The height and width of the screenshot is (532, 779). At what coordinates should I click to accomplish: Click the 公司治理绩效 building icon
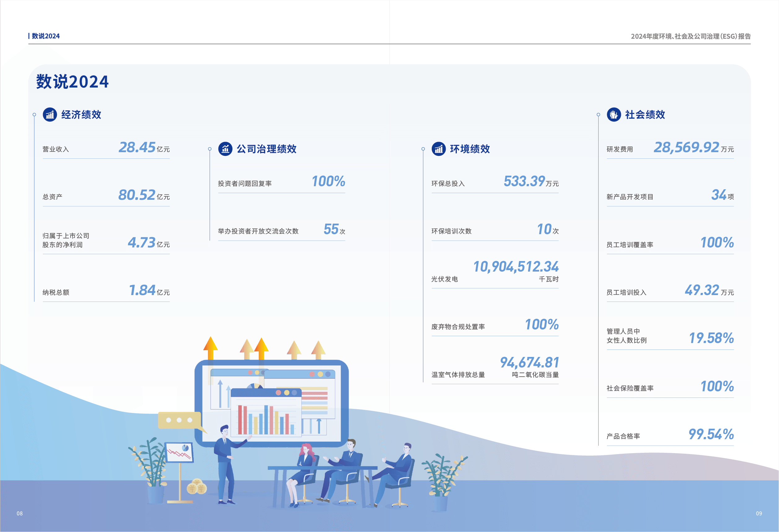(x=225, y=149)
